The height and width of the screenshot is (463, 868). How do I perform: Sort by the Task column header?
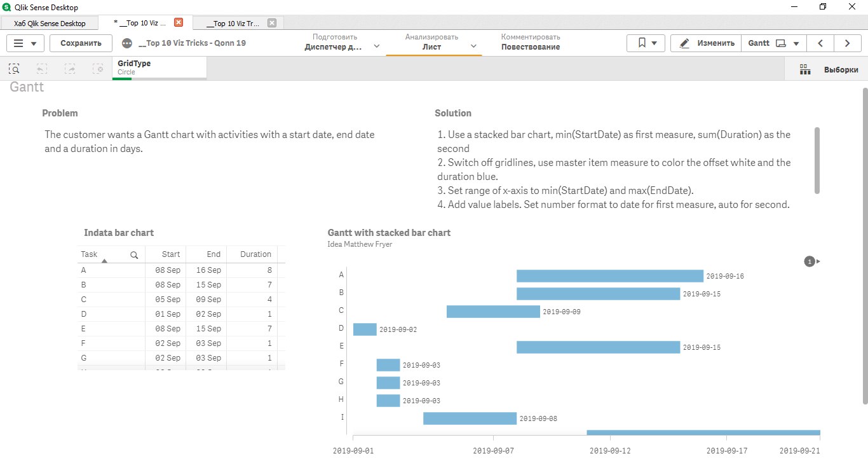coord(90,254)
